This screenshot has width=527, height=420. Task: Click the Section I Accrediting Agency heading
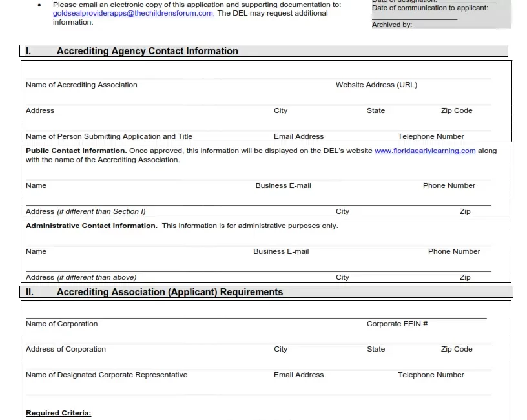tap(147, 51)
